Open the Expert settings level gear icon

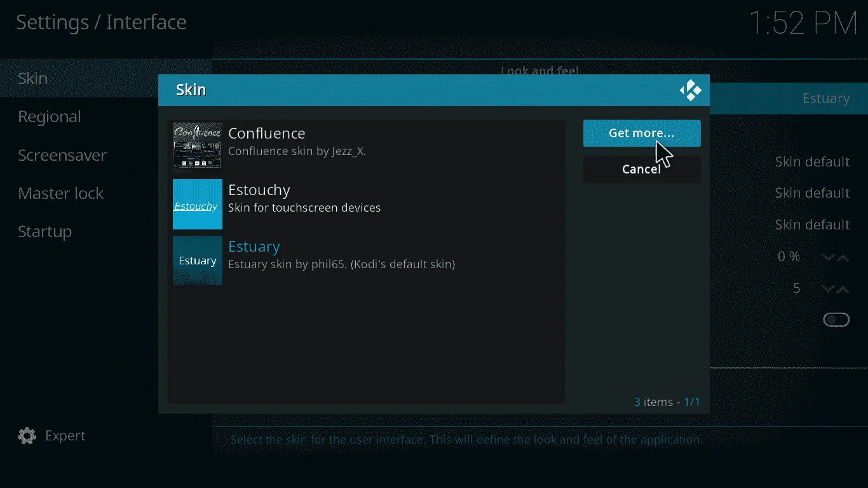pyautogui.click(x=27, y=436)
